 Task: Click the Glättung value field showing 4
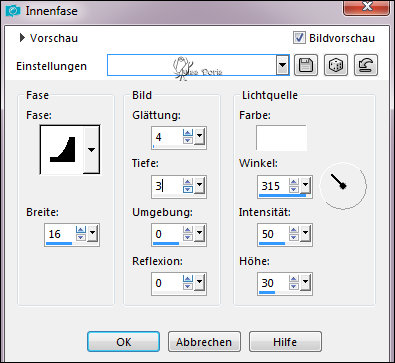point(167,137)
